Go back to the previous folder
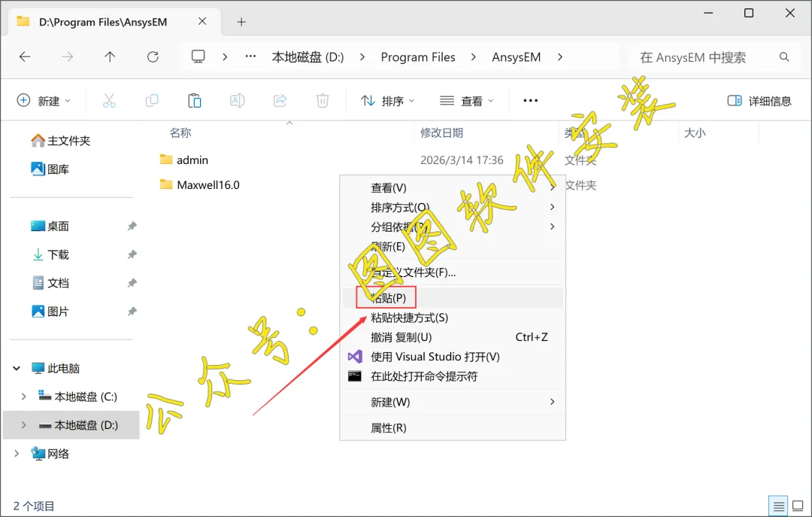 click(25, 57)
